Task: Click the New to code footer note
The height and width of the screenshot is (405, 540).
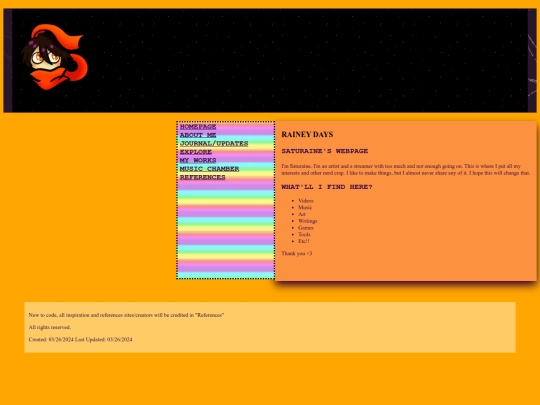Action: [x=126, y=315]
